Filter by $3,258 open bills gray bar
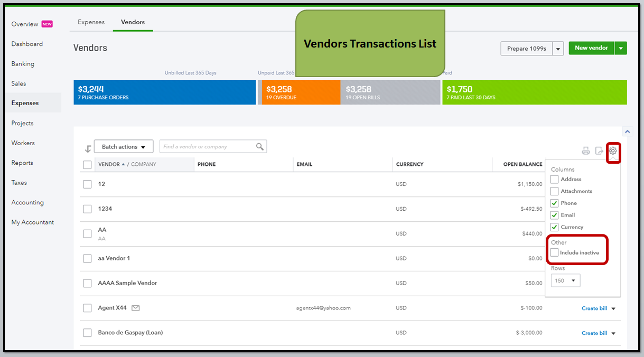The height and width of the screenshot is (357, 644). tap(390, 92)
